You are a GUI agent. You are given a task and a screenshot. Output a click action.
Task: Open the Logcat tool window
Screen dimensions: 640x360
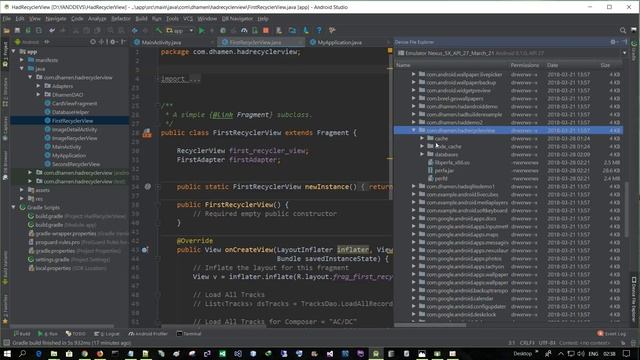[x=107, y=333]
